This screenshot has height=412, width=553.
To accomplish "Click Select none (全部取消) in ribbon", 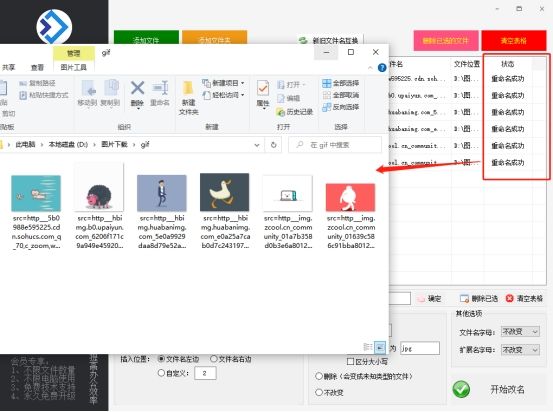I will 340,95.
